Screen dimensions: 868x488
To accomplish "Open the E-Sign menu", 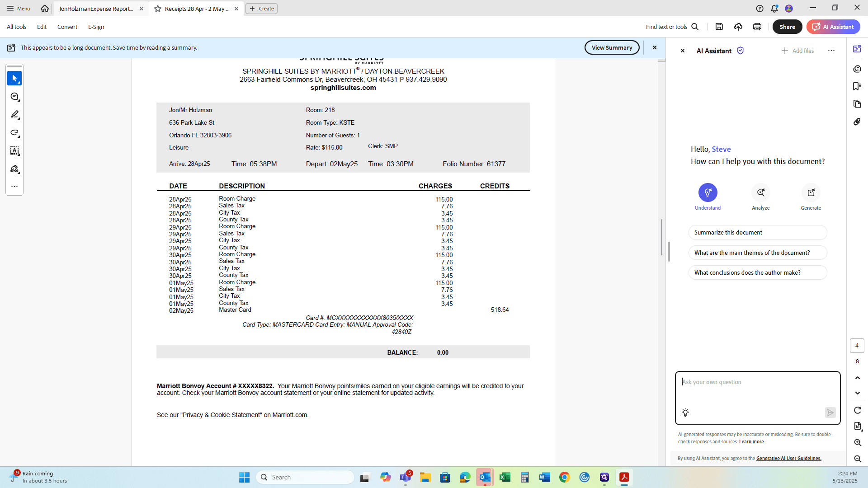I will pyautogui.click(x=96, y=27).
